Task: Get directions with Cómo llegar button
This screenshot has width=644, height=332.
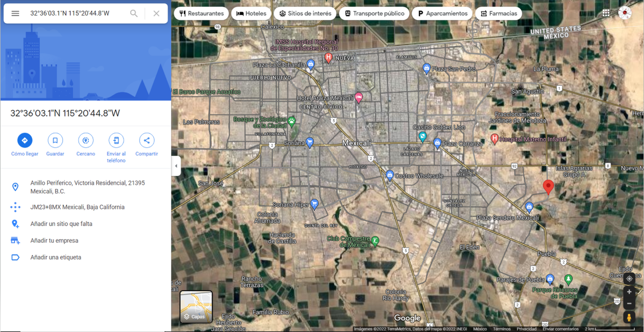Action: 25,145
